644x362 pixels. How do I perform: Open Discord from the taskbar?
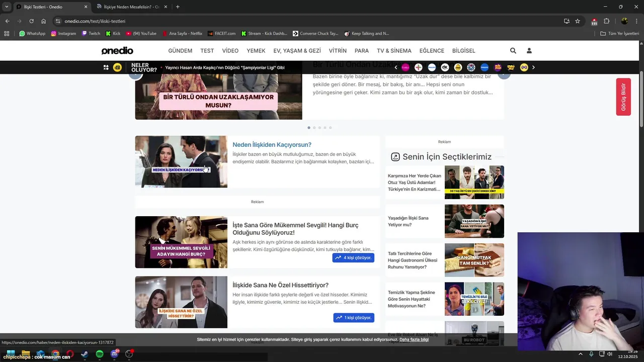click(x=114, y=354)
